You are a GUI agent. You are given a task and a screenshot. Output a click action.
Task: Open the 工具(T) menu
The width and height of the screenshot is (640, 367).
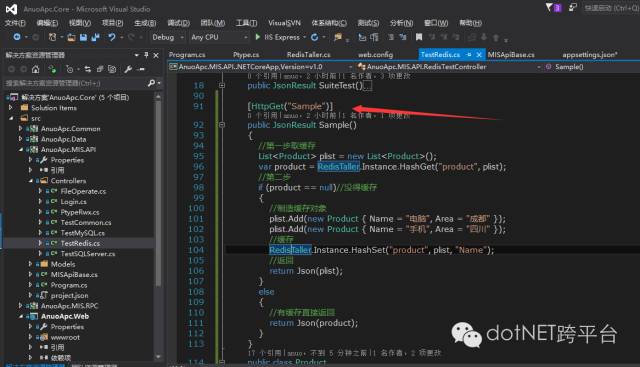[246, 23]
